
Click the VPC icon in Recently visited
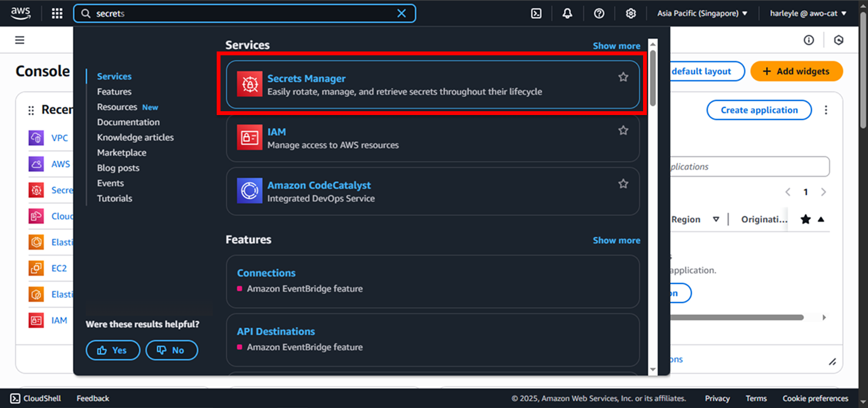click(x=36, y=138)
